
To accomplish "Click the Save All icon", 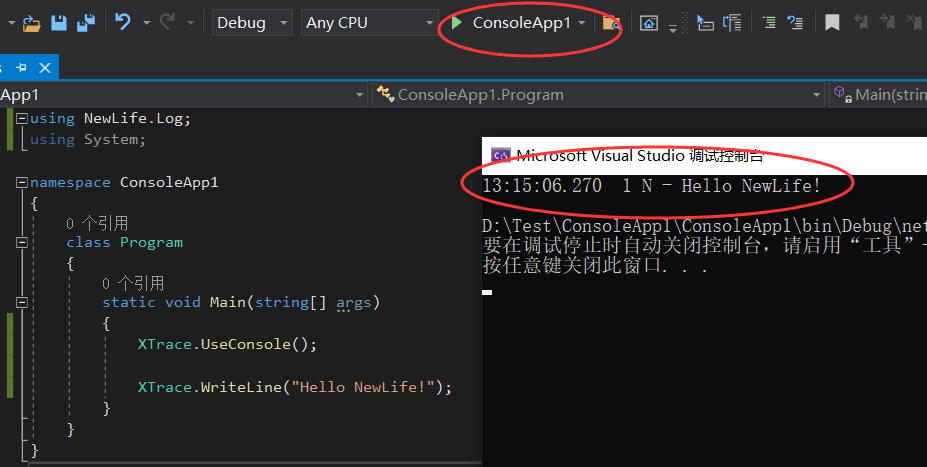I will coord(86,23).
